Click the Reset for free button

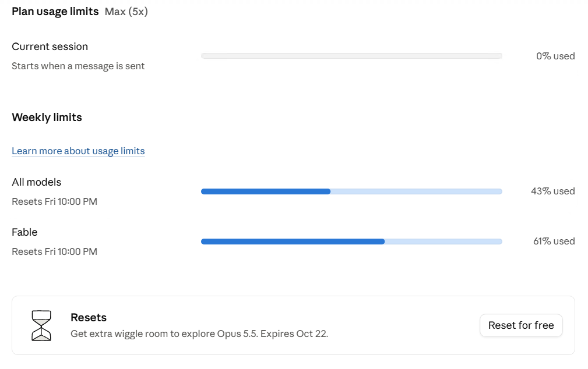pyautogui.click(x=521, y=325)
